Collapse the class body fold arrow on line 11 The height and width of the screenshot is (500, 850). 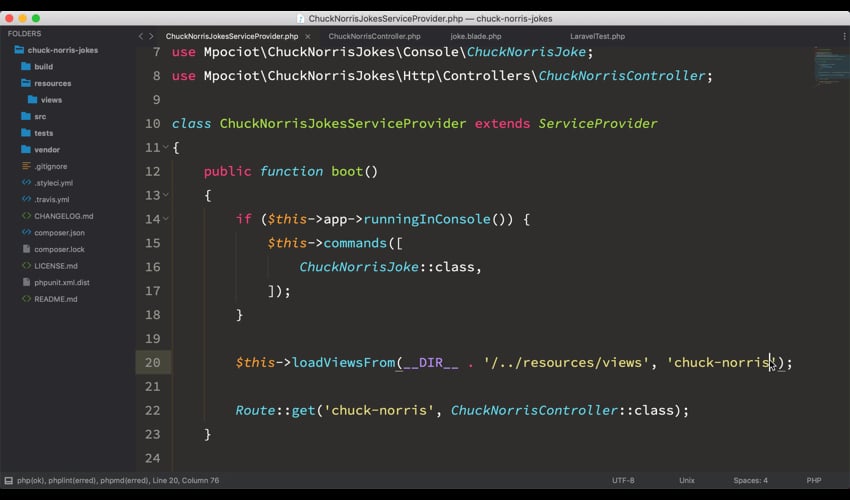point(165,147)
